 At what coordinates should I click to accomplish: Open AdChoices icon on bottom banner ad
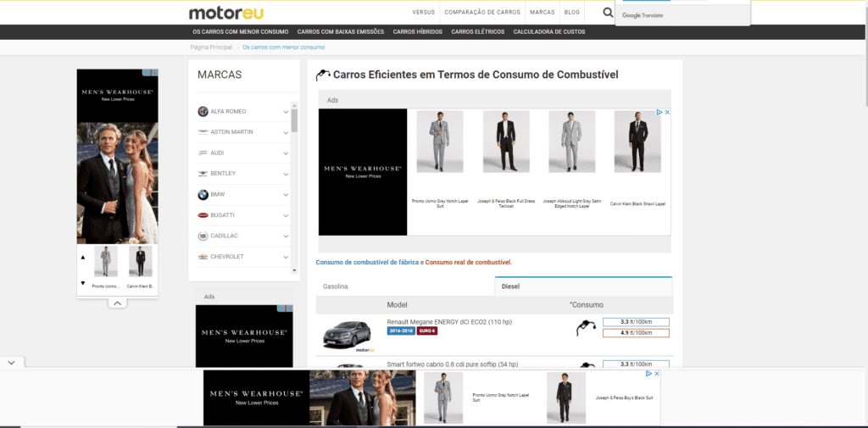click(648, 374)
